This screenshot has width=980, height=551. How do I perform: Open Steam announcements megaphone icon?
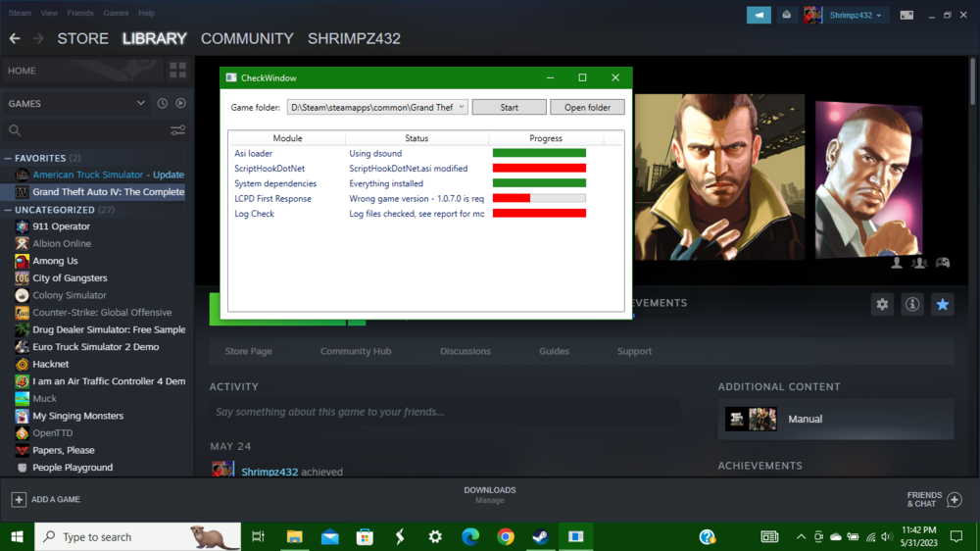(759, 15)
